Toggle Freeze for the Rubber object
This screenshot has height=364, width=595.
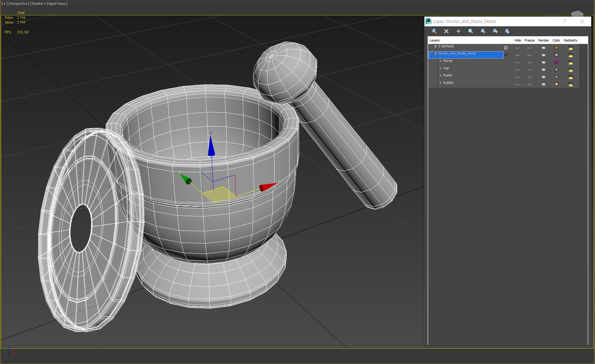point(529,84)
